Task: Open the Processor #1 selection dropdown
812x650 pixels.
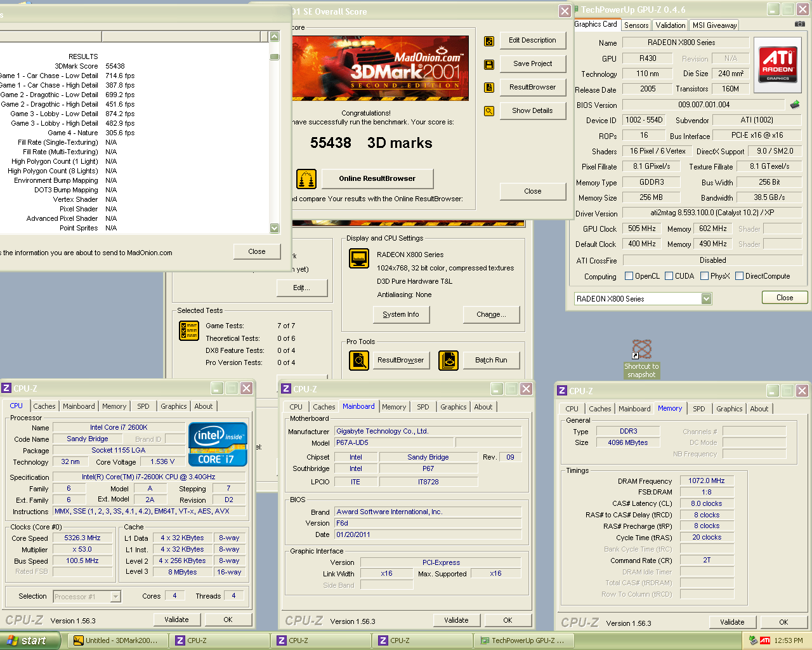Action: [x=115, y=597]
